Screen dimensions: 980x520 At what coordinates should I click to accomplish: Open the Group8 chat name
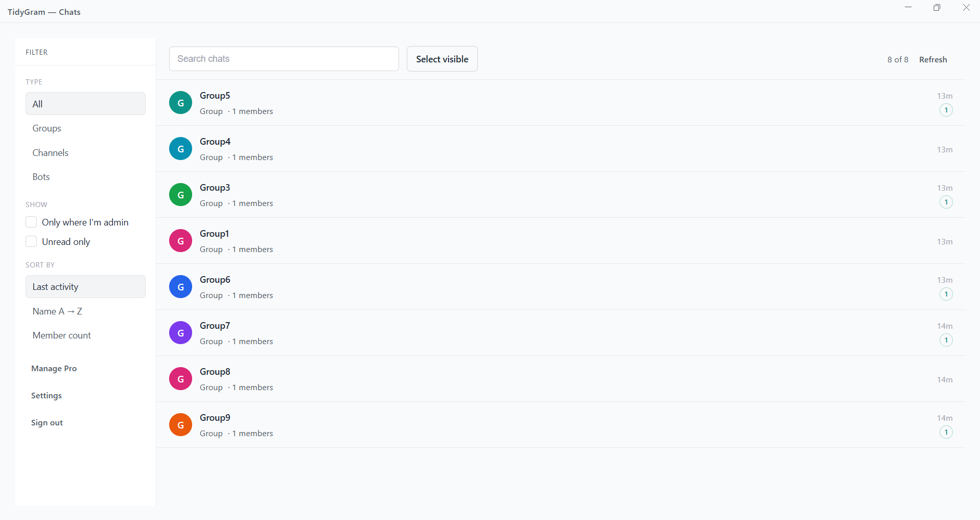[215, 372]
